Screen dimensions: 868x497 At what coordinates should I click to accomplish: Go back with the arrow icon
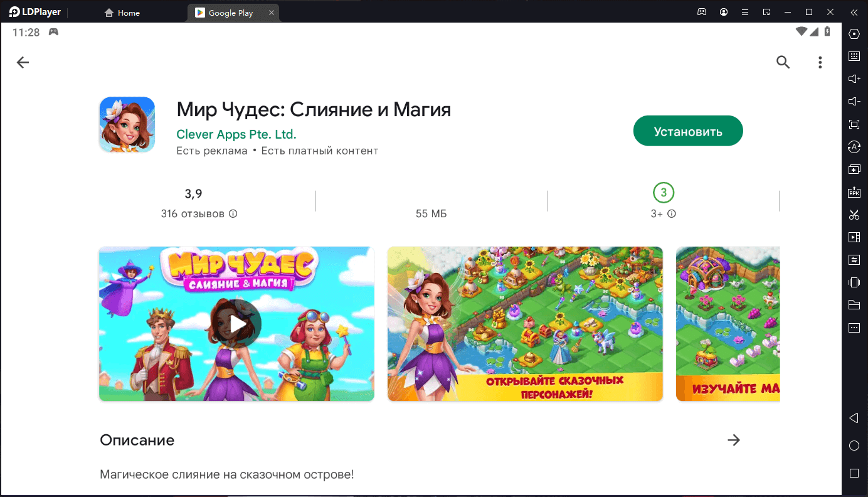coord(23,62)
